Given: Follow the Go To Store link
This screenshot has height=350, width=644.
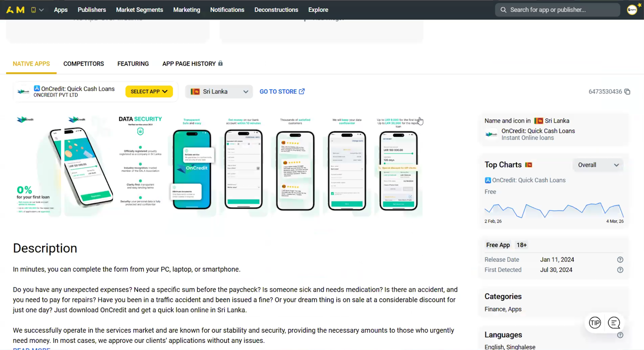Looking at the screenshot, I should tap(282, 92).
